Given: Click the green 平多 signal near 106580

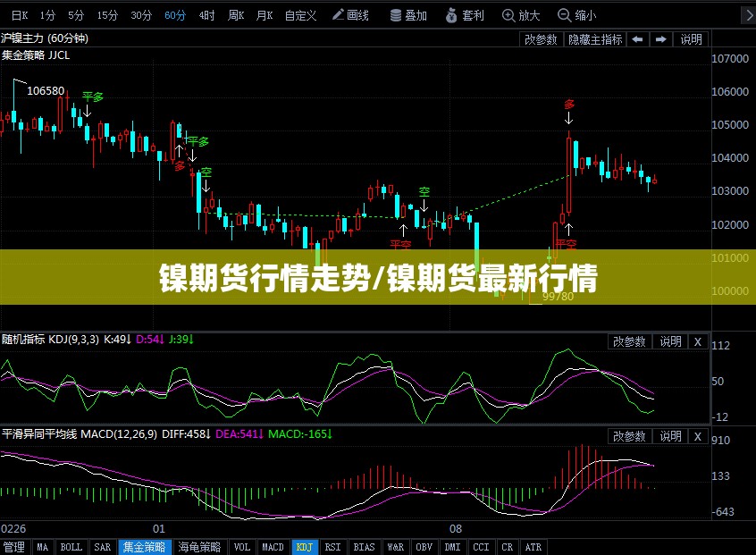Looking at the screenshot, I should [x=93, y=97].
